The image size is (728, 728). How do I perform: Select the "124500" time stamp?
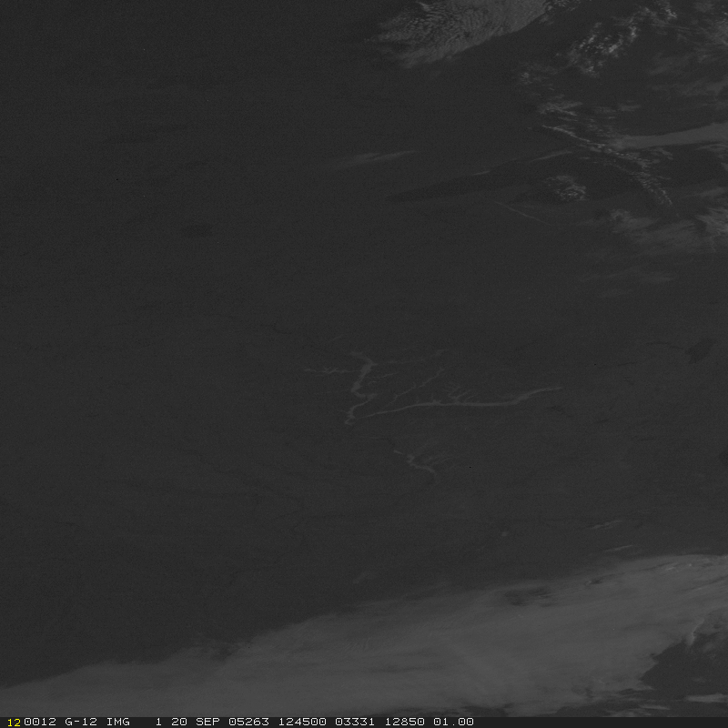(x=302, y=722)
